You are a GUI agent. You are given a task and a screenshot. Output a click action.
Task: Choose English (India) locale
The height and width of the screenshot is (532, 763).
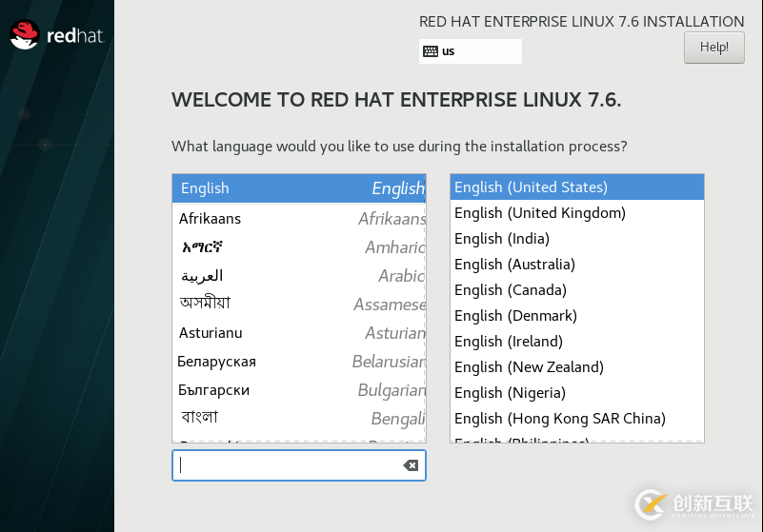pos(576,239)
